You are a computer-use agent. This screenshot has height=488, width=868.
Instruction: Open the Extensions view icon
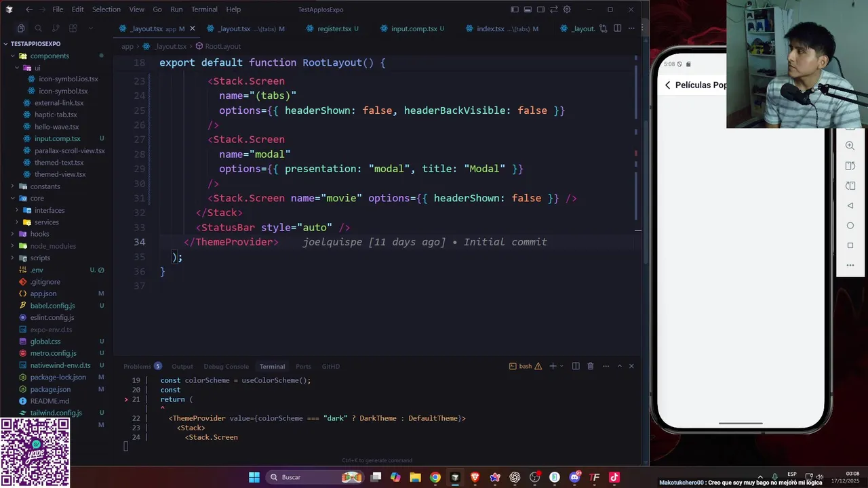point(73,28)
